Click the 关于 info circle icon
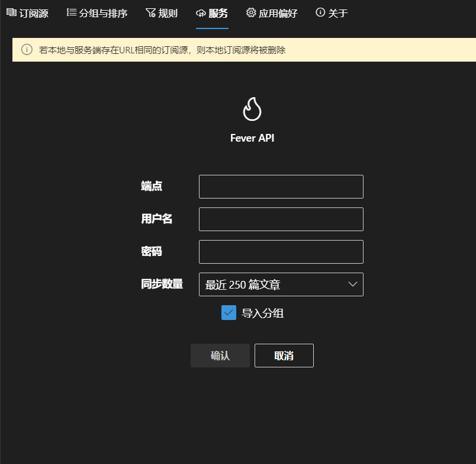 pyautogui.click(x=320, y=12)
